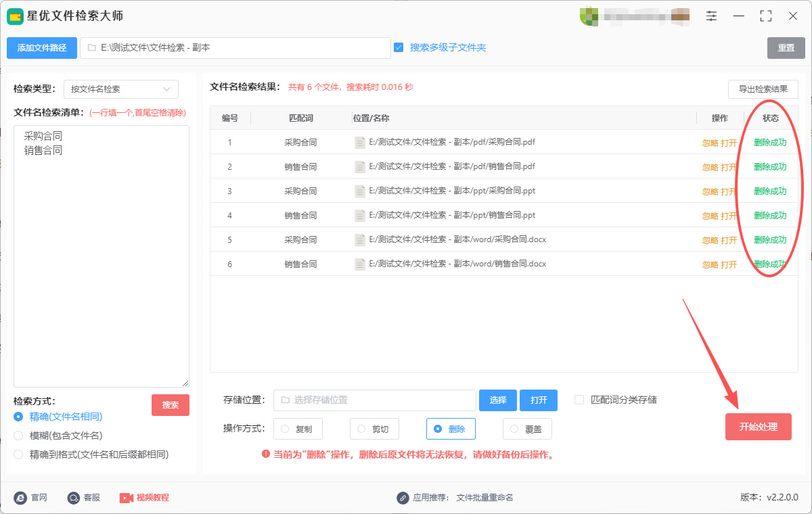Click file icon for 采购合同.pdf row

click(360, 143)
